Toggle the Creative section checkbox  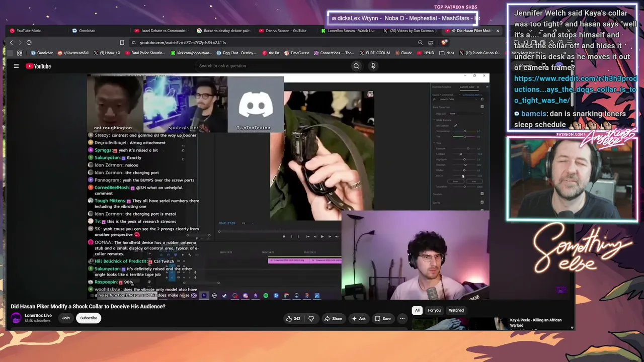click(x=482, y=194)
